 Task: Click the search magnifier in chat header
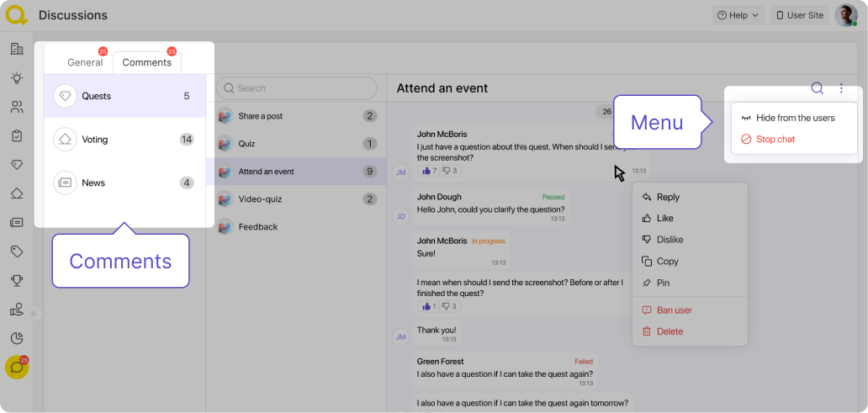coord(817,88)
